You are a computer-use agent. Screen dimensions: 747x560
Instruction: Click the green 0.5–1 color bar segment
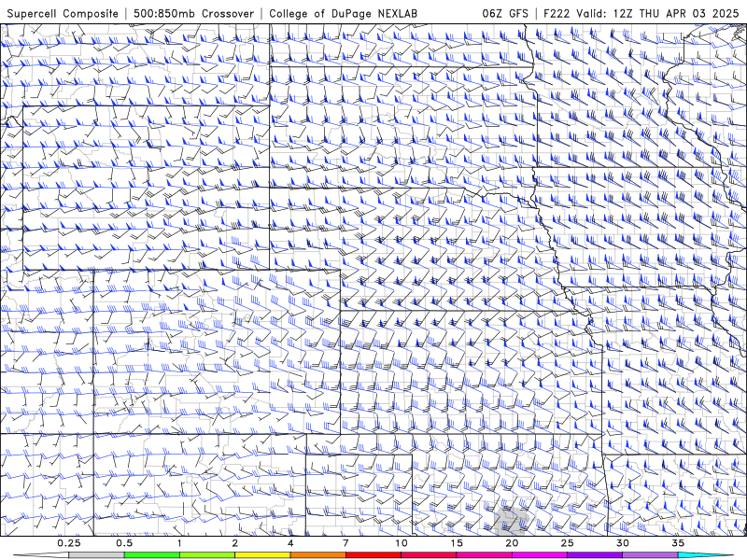(x=152, y=555)
